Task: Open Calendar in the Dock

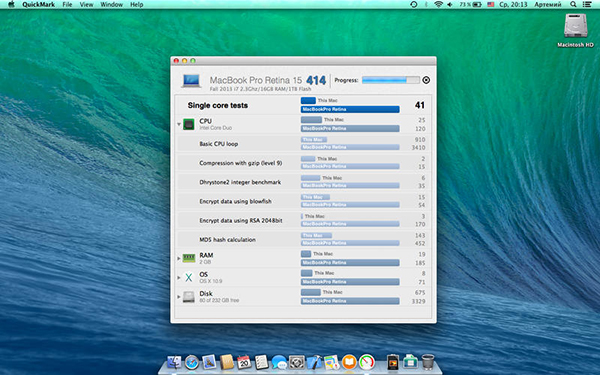Action: 244,362
